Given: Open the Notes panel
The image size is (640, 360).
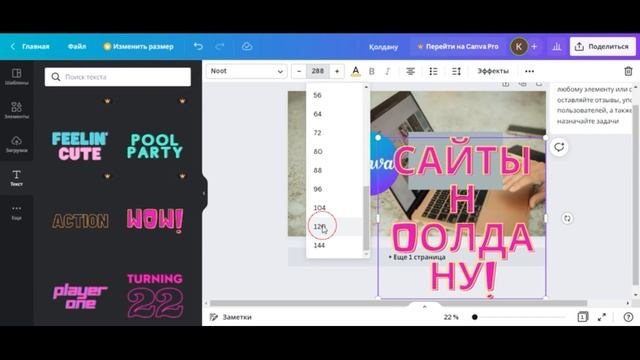Looking at the screenshot, I should tap(231, 317).
